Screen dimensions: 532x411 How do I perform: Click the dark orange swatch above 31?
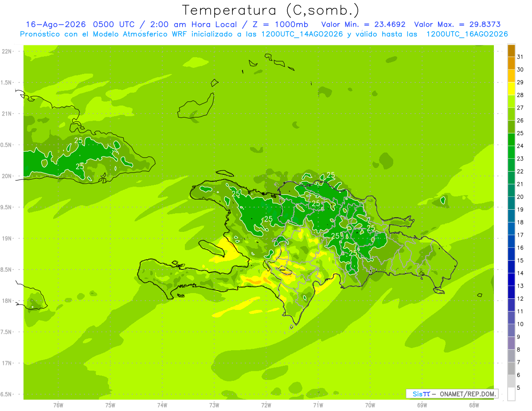(511, 51)
